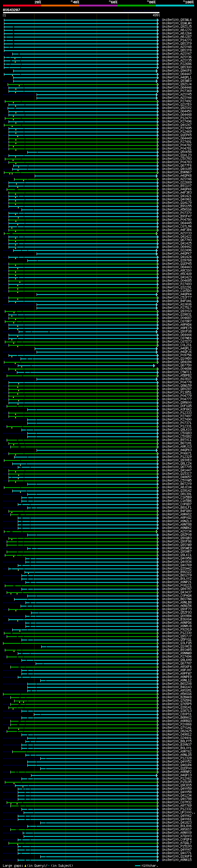Select UniRef100_P27497 label
This screenshot has height=868, width=197.
(176, 416)
